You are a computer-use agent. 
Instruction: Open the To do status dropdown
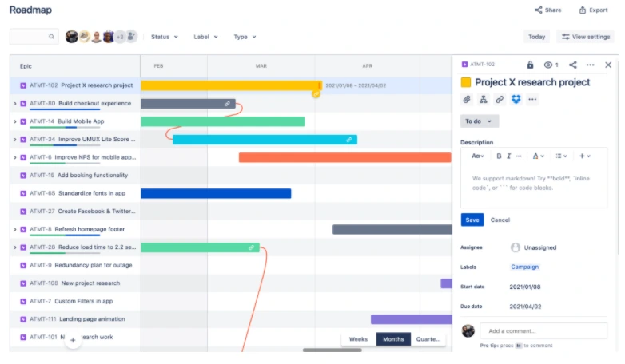[479, 121]
